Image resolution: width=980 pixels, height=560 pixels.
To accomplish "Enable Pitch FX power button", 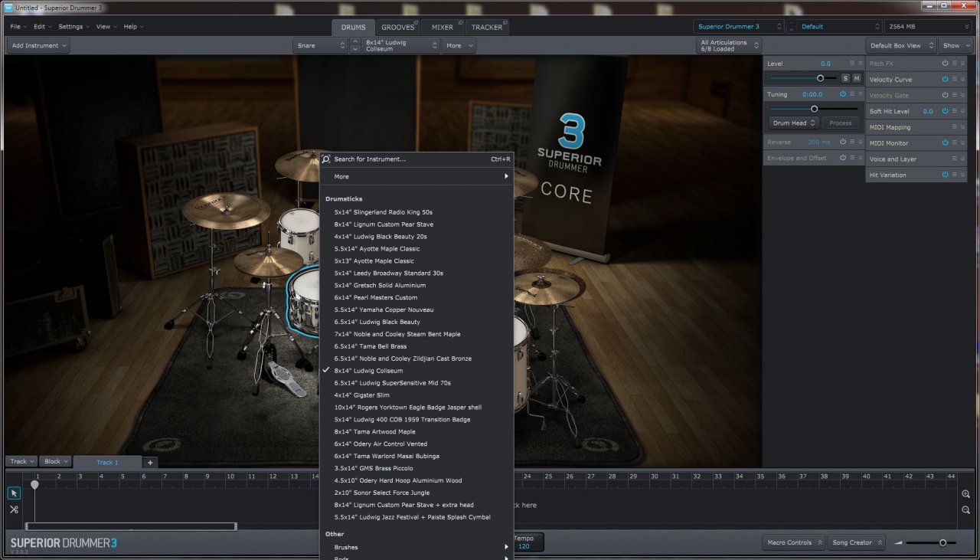I will 945,64.
